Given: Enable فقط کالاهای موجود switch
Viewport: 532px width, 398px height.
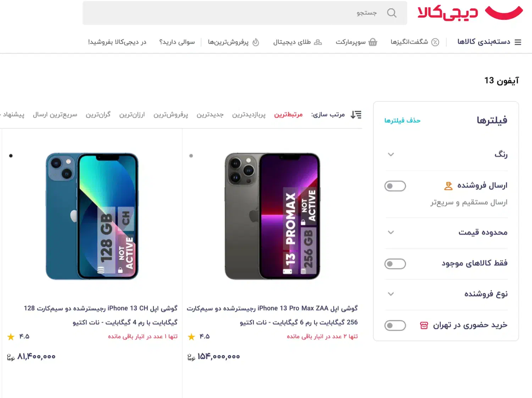Looking at the screenshot, I should (x=395, y=264).
